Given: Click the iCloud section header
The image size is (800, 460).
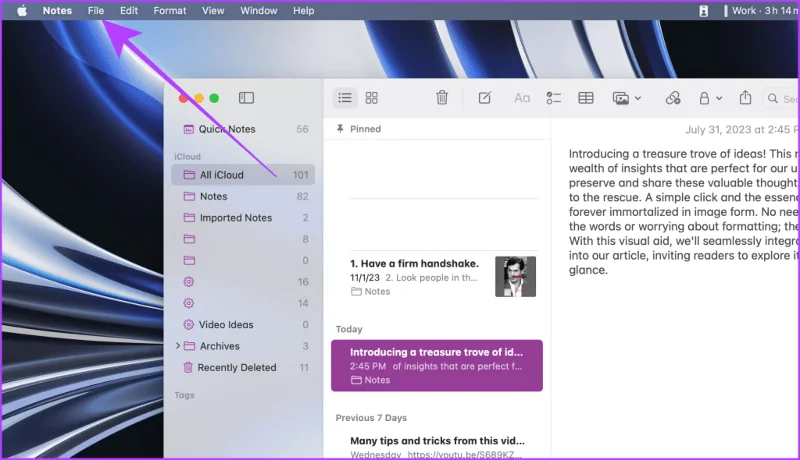Looking at the screenshot, I should [187, 157].
